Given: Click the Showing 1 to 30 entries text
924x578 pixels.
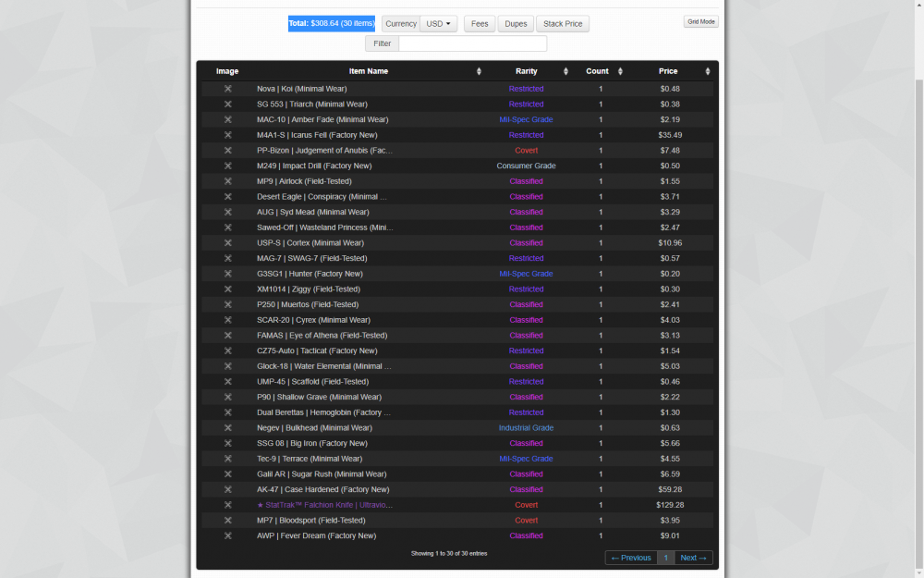Looking at the screenshot, I should (x=449, y=554).
